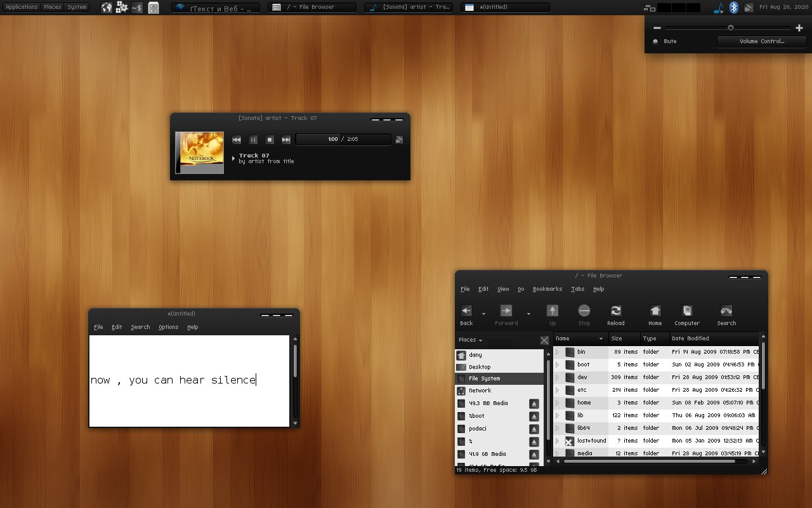Screen dimensions: 812x508
Task: Sort by Name column header
Action: pos(581,338)
